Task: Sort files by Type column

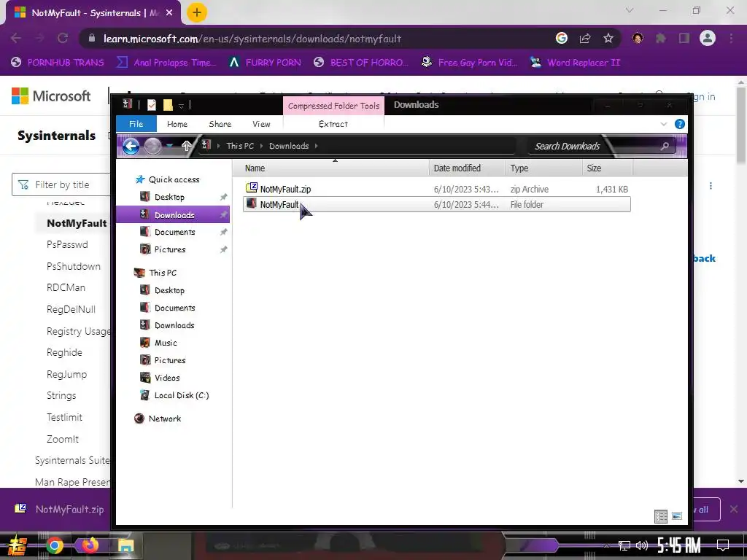Action: click(543, 168)
